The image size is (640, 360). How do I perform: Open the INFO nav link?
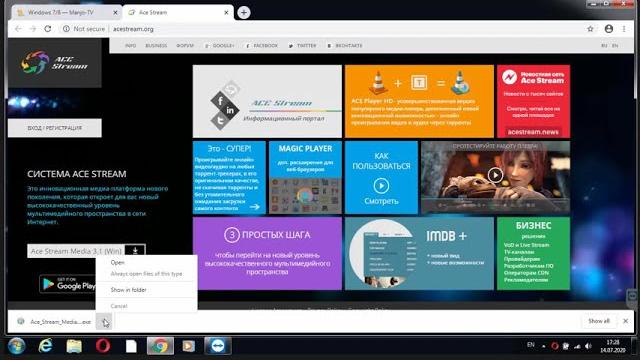131,46
